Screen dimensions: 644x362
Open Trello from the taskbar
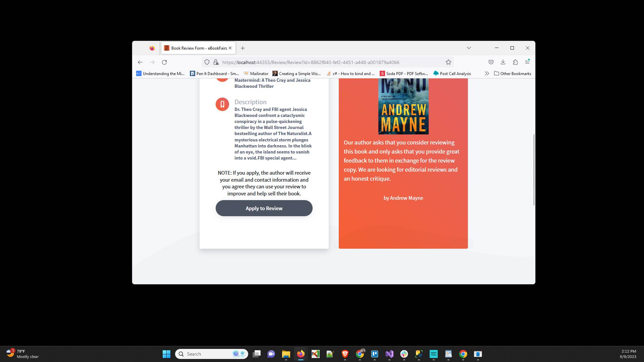point(375,354)
